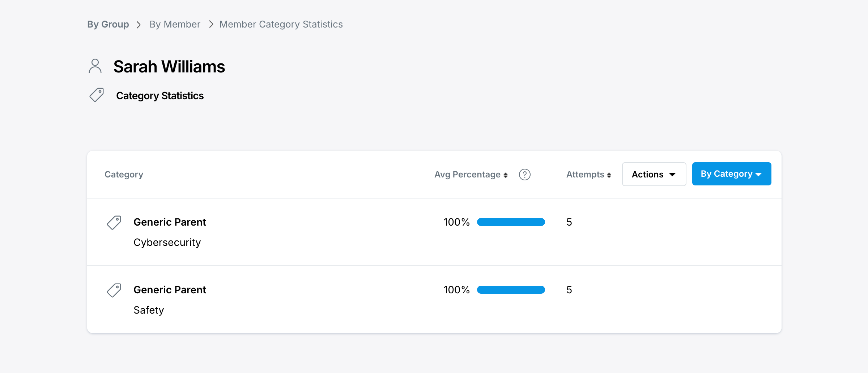
Task: Click the Safety row progress bar
Action: point(511,290)
